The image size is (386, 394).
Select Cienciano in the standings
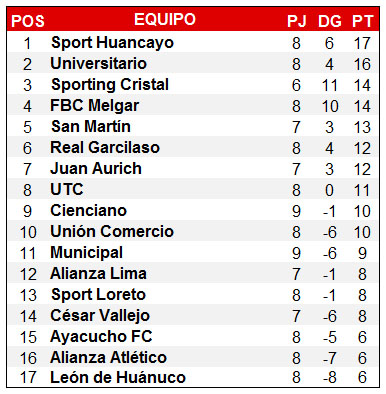(89, 210)
